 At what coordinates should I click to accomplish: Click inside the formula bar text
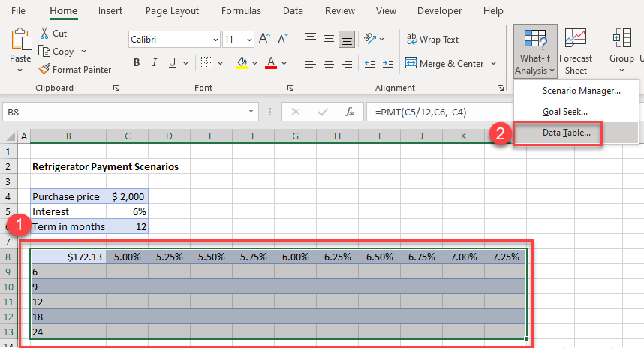click(x=488, y=112)
